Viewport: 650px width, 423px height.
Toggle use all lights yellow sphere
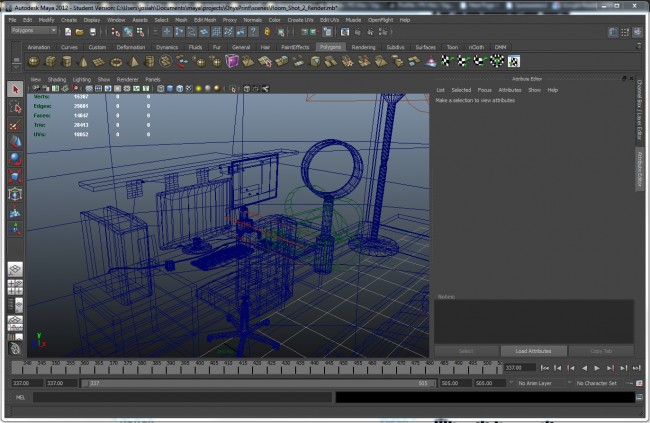tap(199, 88)
